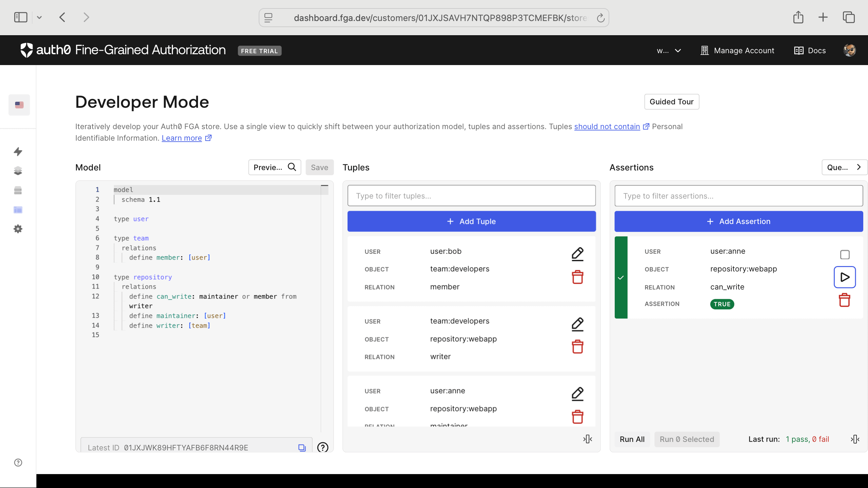
Task: Edit the user:bob tuple
Action: [x=577, y=254]
